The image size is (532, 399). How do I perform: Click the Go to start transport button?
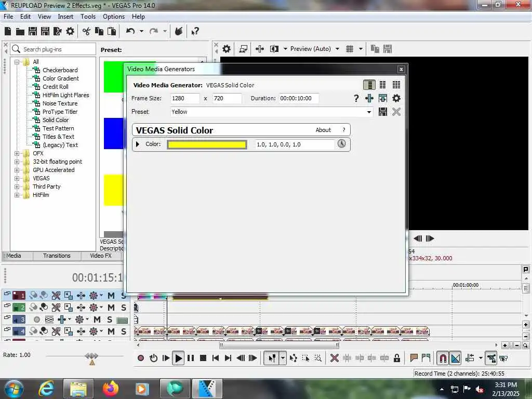click(x=216, y=358)
